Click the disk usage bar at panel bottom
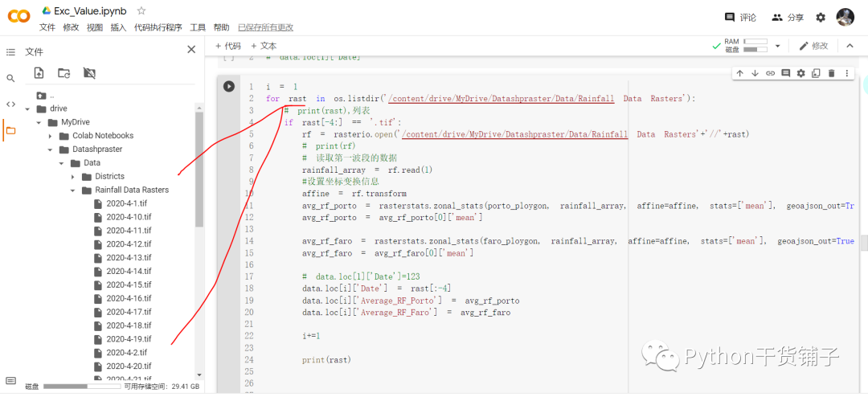The height and width of the screenshot is (397, 868). pos(81,387)
